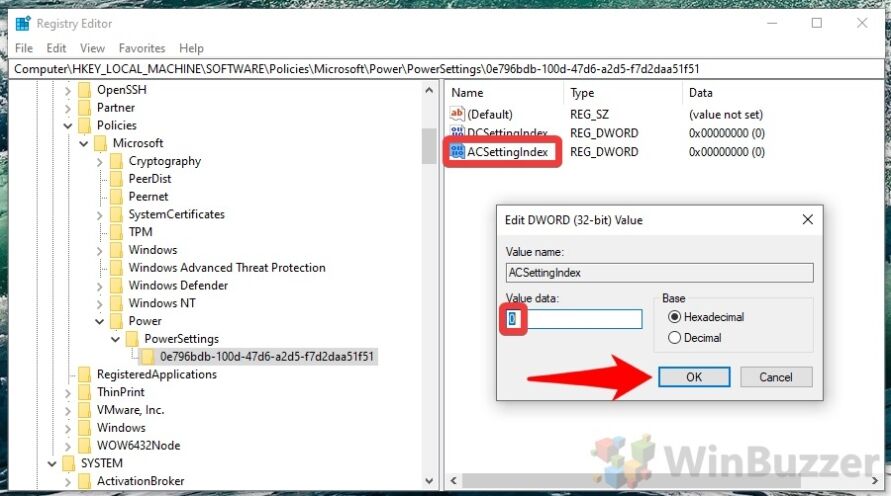The height and width of the screenshot is (496, 891).
Task: Collapse the Policies key
Action: (x=68, y=126)
